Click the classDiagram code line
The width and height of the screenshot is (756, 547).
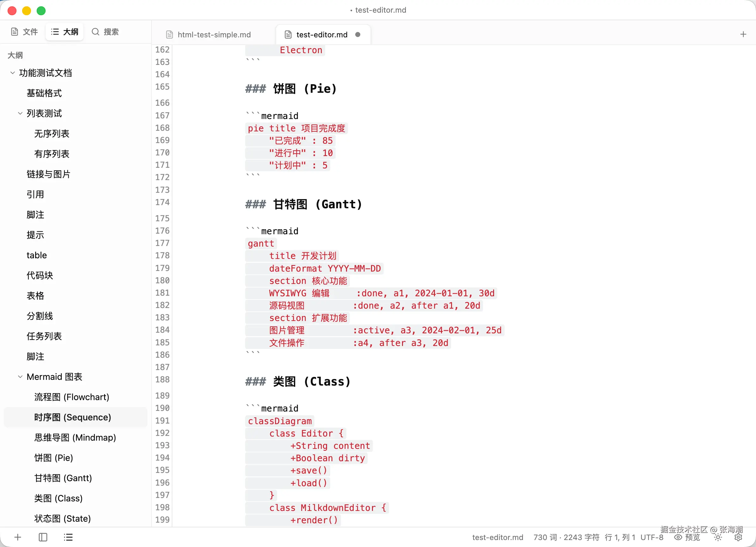click(280, 421)
